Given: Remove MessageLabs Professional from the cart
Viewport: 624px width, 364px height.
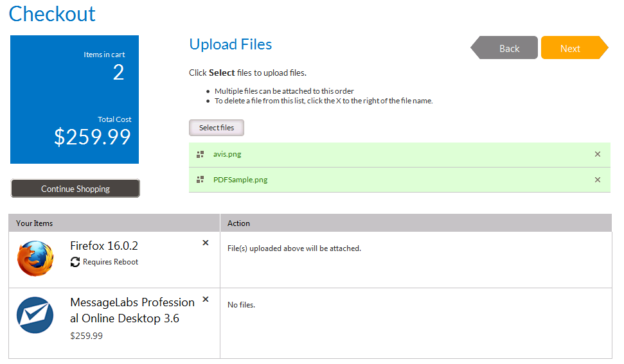Looking at the screenshot, I should (206, 299).
